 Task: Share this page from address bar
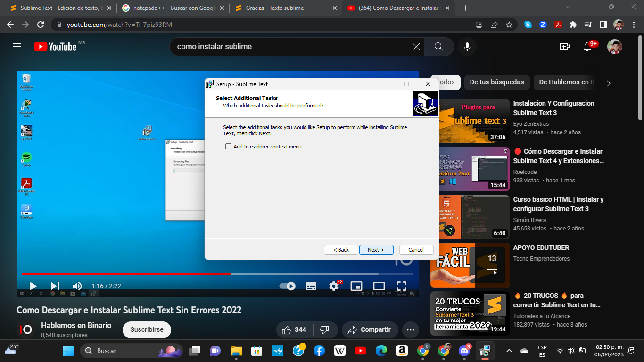(494, 25)
